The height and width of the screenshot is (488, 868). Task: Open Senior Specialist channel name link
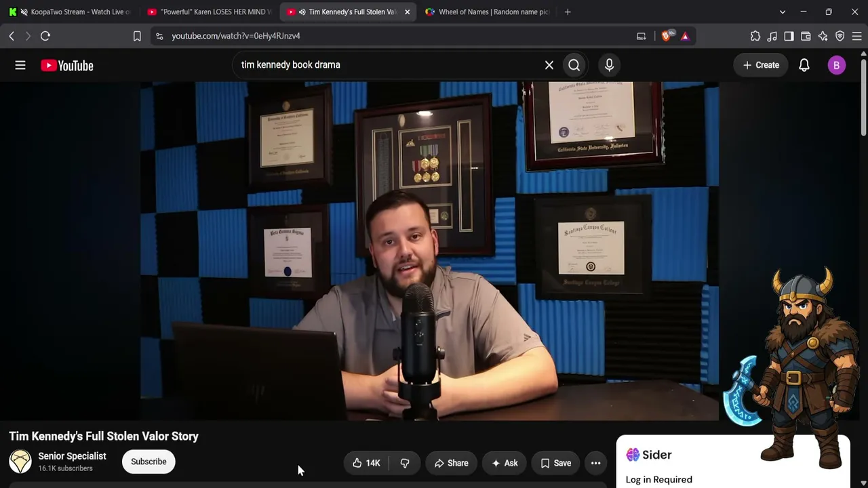(73, 456)
